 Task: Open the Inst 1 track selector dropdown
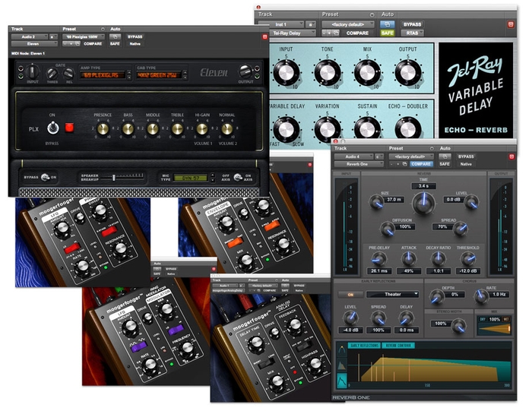coord(281,24)
